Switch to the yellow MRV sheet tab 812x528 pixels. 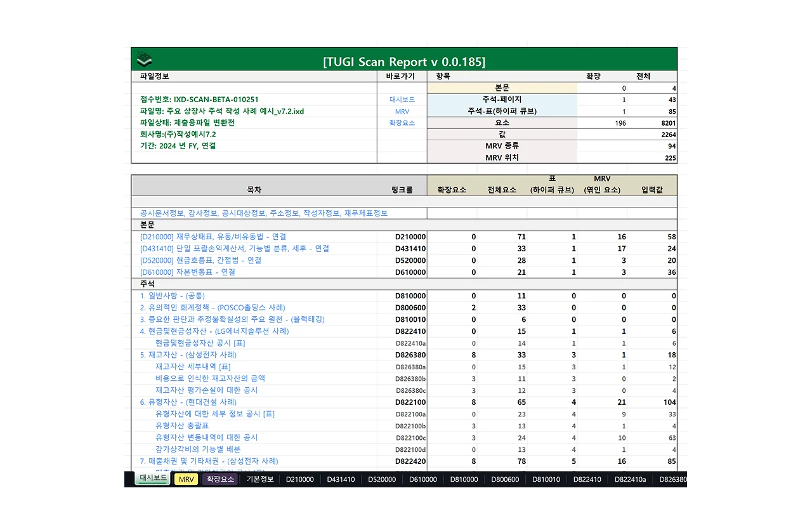click(186, 479)
